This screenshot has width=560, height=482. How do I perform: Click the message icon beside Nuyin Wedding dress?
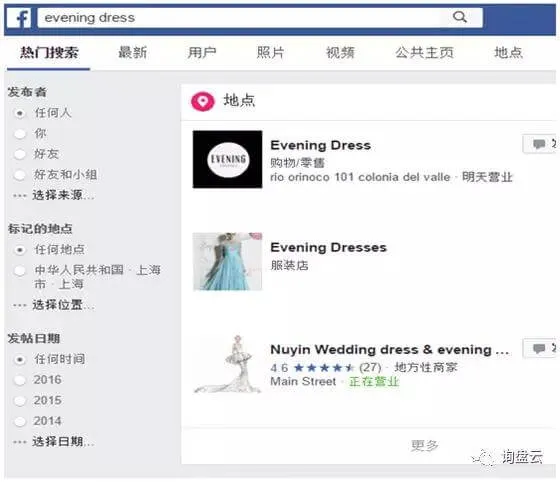(539, 348)
